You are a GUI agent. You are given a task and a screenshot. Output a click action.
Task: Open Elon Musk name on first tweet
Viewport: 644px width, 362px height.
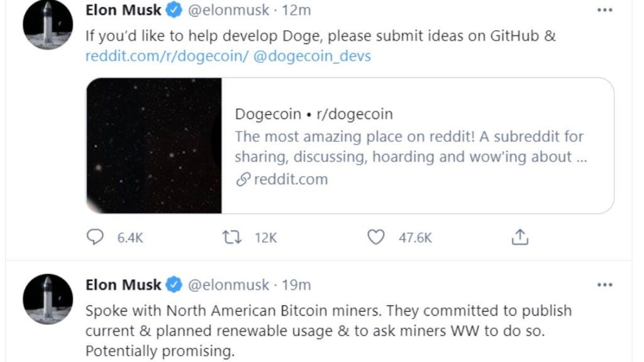point(123,11)
